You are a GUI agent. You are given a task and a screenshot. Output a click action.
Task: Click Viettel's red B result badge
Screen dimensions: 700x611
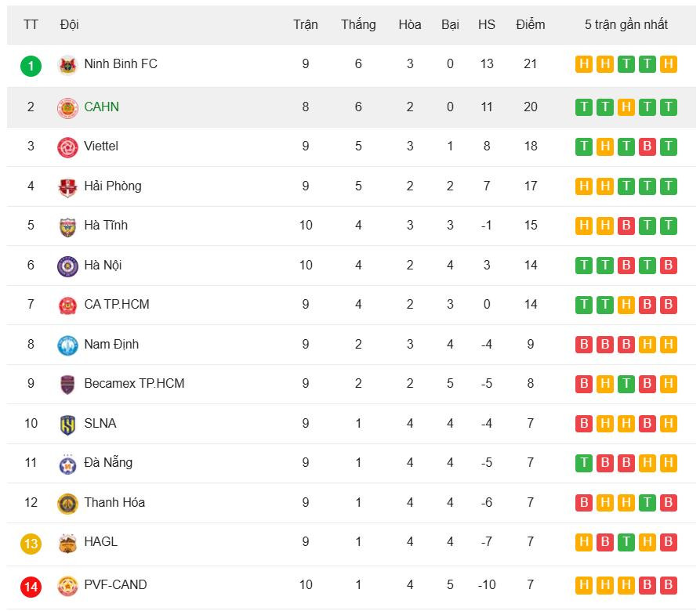point(647,146)
